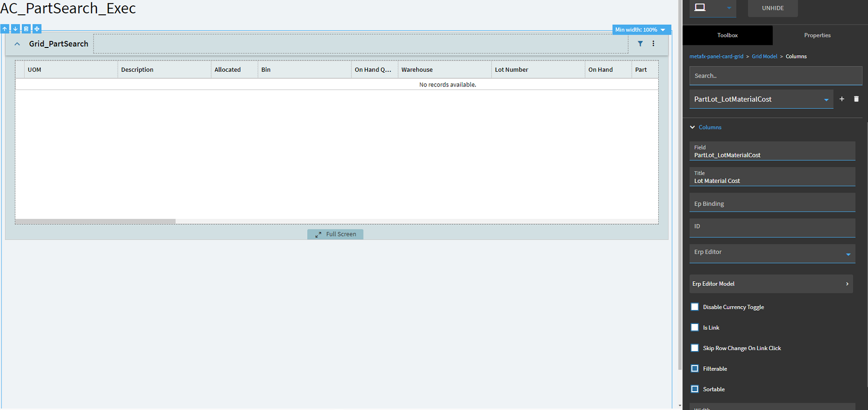
Task: Click the ID input field
Action: 772,228
